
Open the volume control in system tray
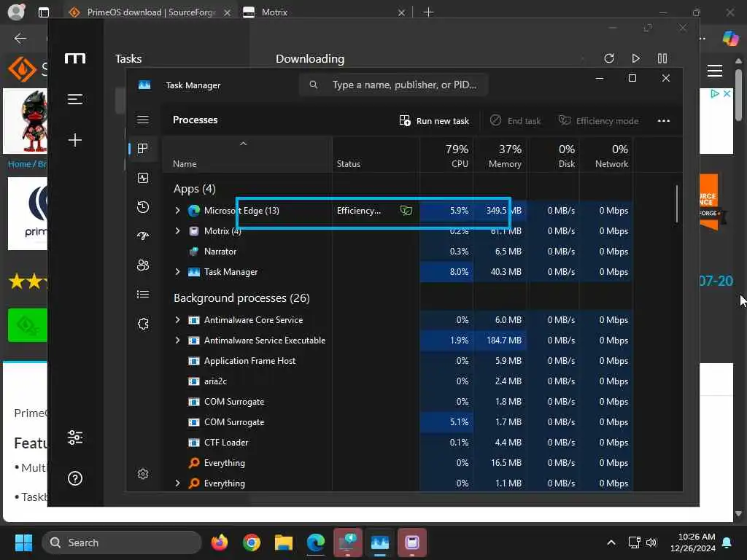pyautogui.click(x=651, y=542)
